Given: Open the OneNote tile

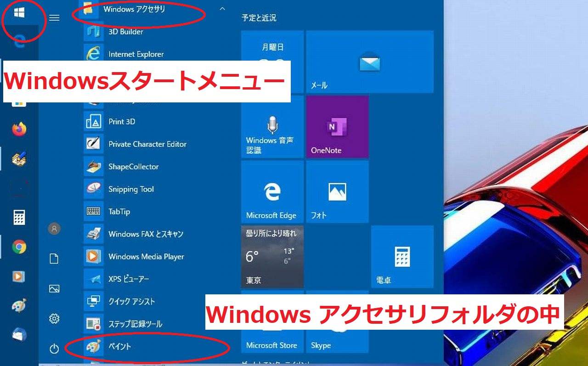Looking at the screenshot, I should pos(338,127).
